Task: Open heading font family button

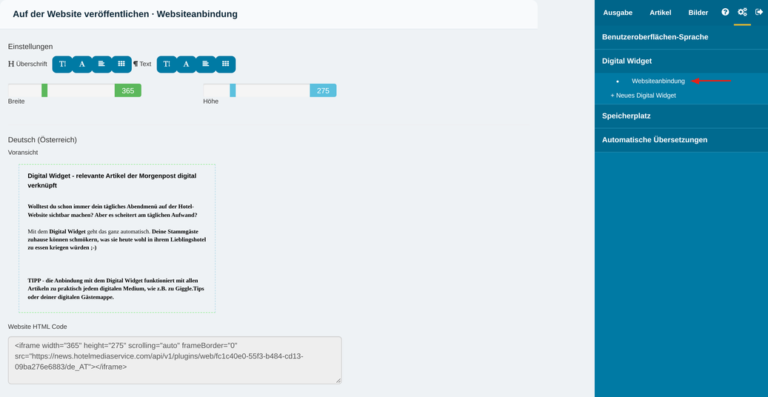Action: click(x=82, y=64)
